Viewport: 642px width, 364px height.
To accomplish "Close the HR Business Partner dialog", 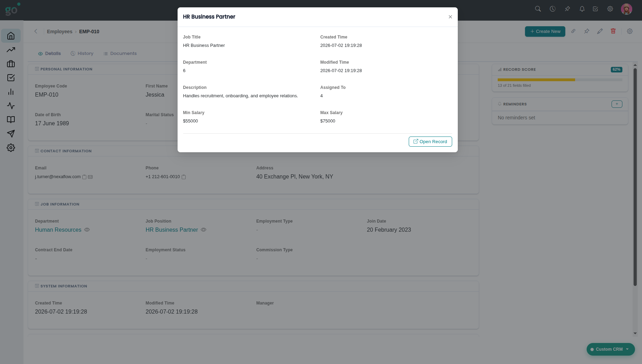I will click(450, 17).
